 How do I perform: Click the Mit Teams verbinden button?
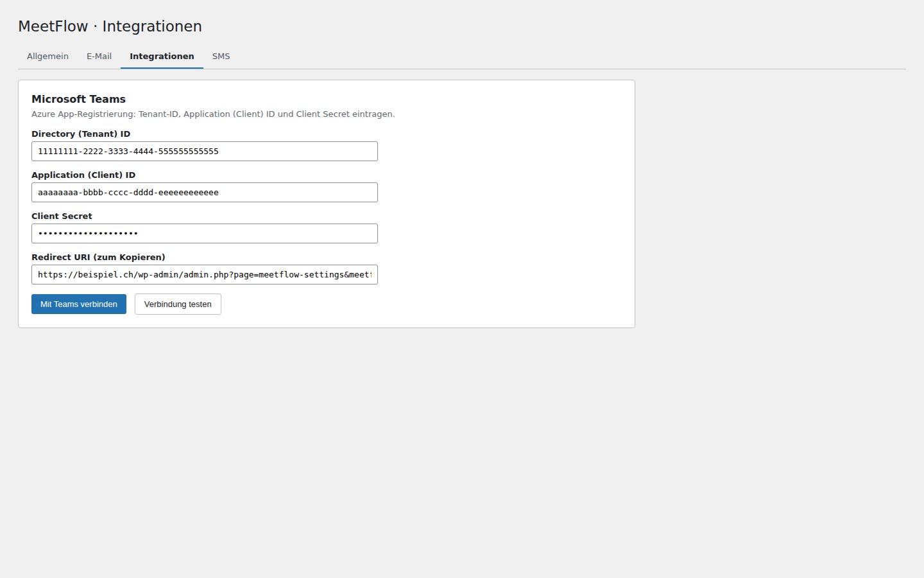pyautogui.click(x=79, y=304)
